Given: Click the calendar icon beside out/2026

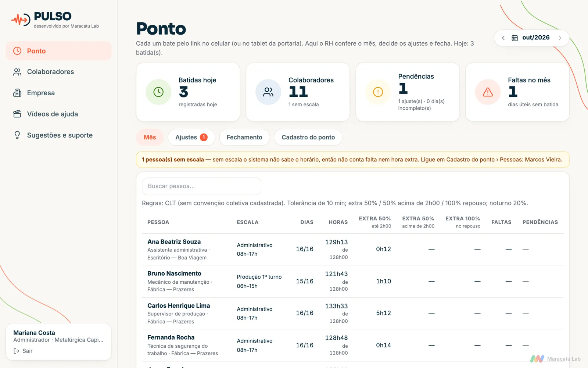Looking at the screenshot, I should [x=514, y=38].
